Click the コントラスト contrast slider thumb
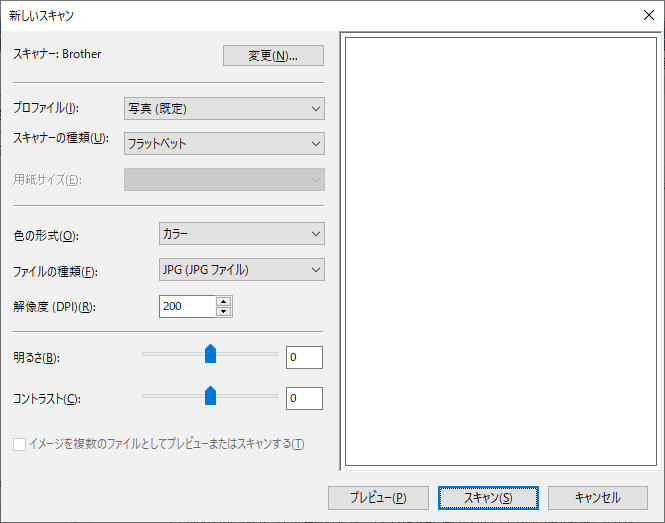The image size is (665, 523). click(210, 396)
